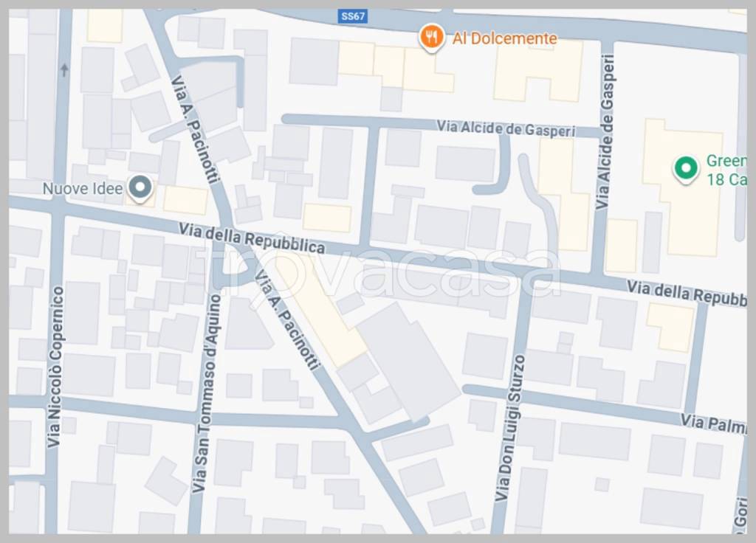The image size is (756, 543).
Task: Click the horizontal Via Alcide de Gasperi label
Action: [506, 128]
